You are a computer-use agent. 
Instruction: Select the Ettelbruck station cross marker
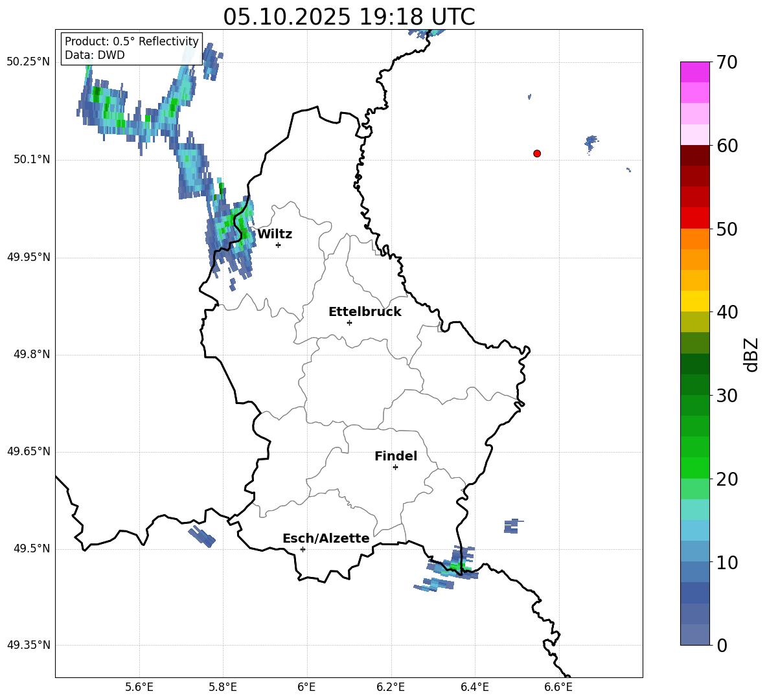point(349,322)
